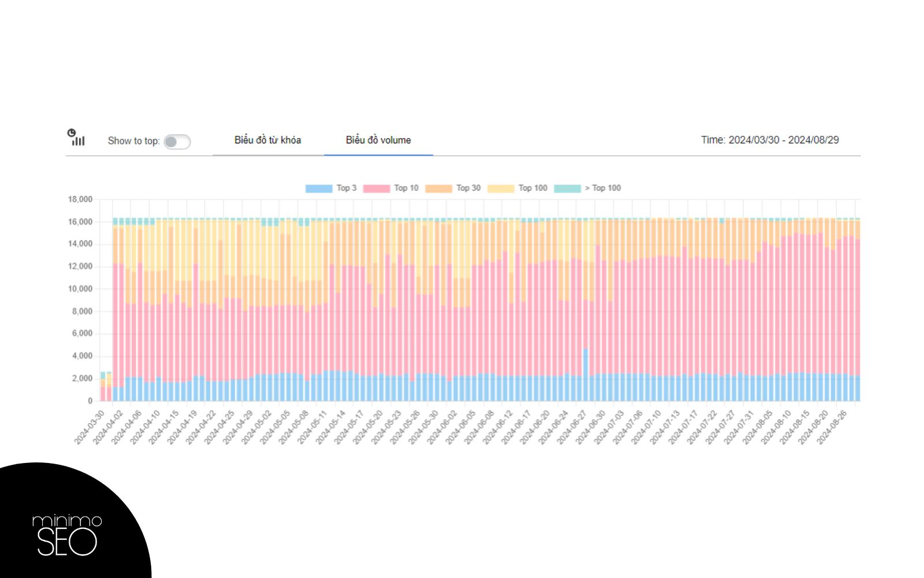Hide the Top 10 series via legend label
Image resolution: width=924 pixels, height=578 pixels.
(406, 188)
